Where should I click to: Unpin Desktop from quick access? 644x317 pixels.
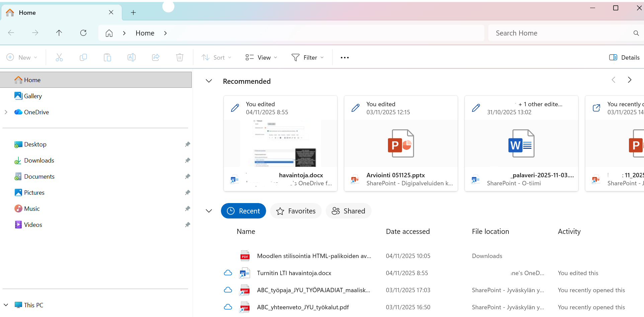[187, 144]
